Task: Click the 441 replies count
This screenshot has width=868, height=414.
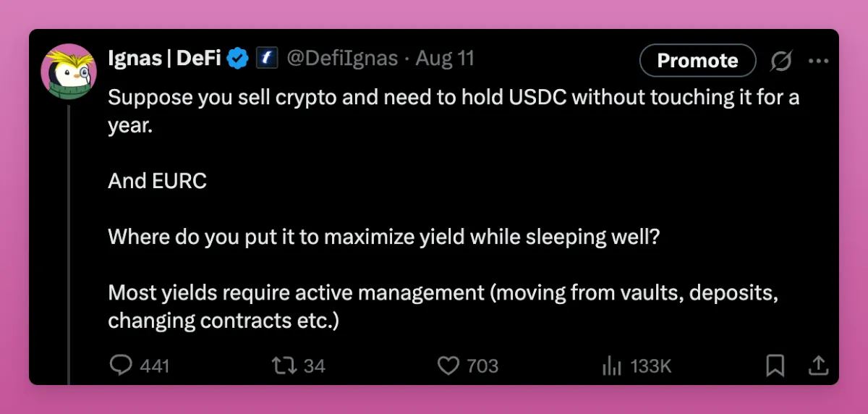Action: 154,366
